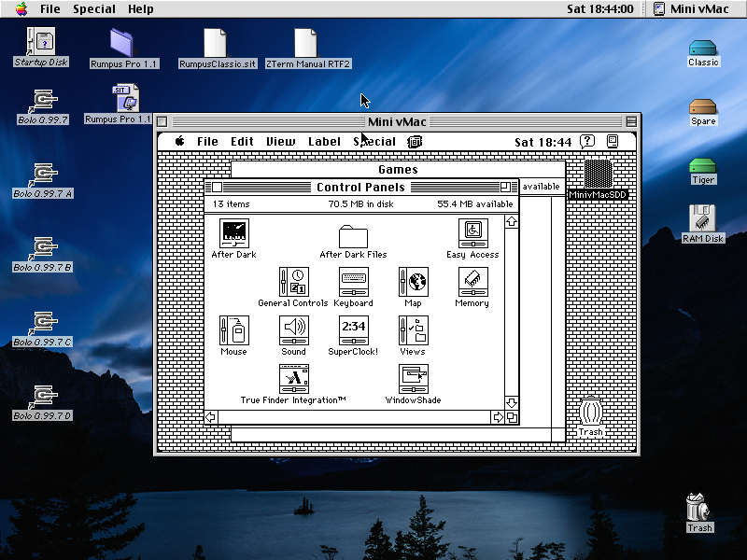The width and height of the screenshot is (747, 560).
Task: Select the WindowShade control panel icon
Action: (413, 379)
